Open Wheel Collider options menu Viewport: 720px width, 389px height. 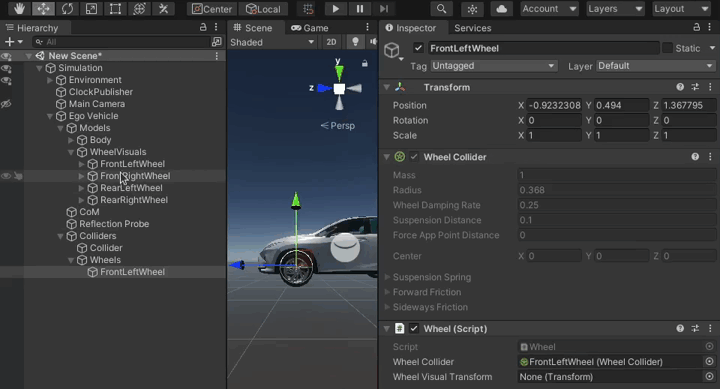710,157
